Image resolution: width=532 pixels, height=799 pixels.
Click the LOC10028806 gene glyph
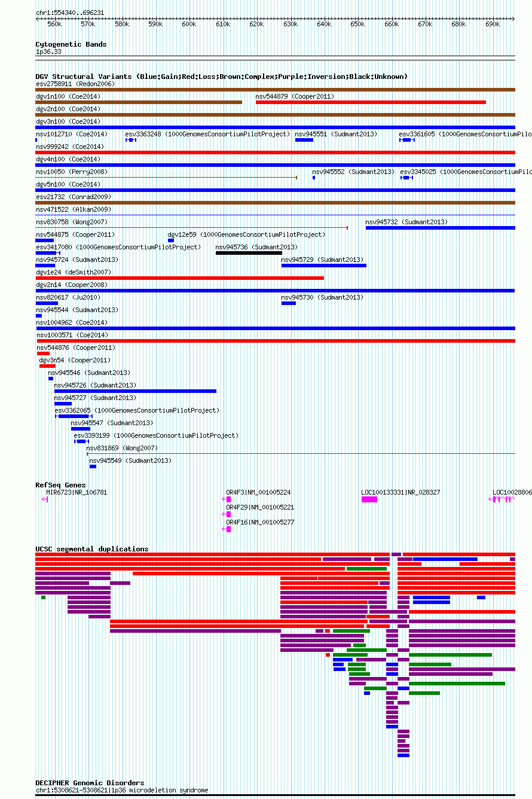(502, 499)
